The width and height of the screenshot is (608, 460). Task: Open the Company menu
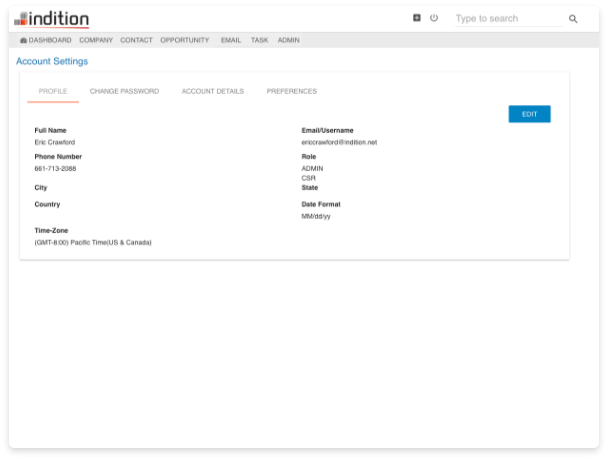(x=96, y=41)
